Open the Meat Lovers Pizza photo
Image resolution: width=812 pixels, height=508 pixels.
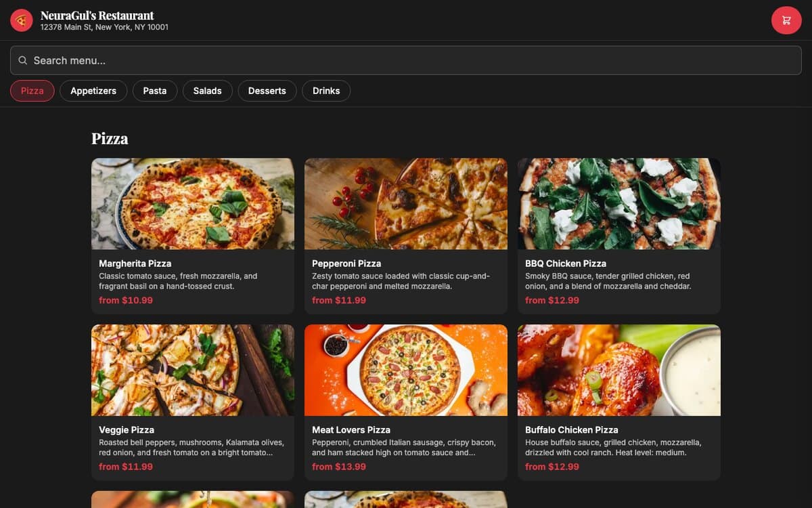[406, 371]
